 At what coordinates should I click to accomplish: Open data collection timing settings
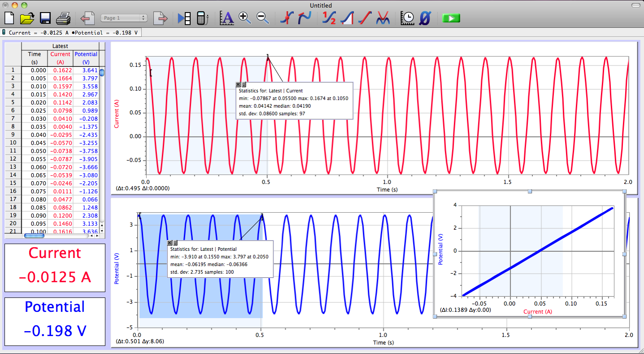coord(407,18)
